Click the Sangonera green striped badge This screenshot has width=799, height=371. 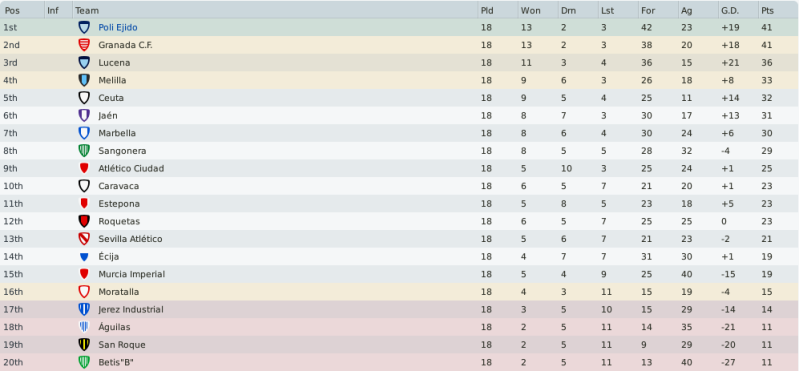(x=84, y=151)
